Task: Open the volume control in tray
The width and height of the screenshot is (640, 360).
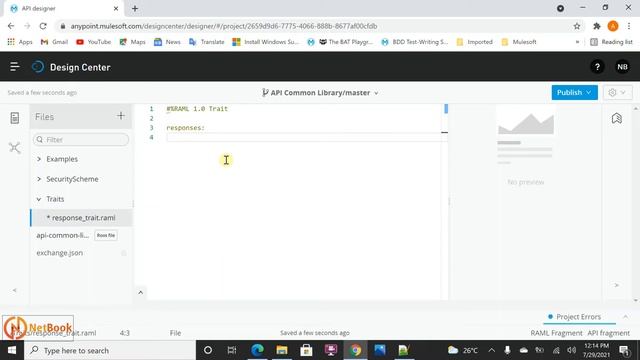Action: [x=571, y=350]
